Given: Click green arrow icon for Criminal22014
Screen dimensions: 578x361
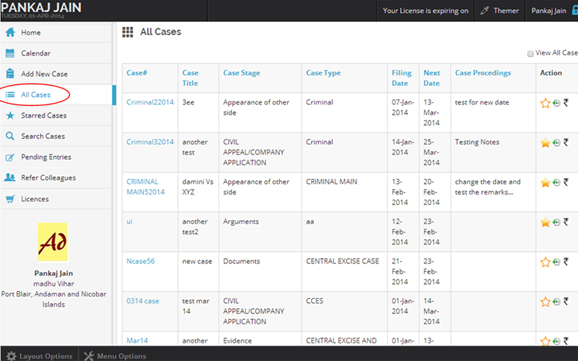Looking at the screenshot, I should point(556,103).
